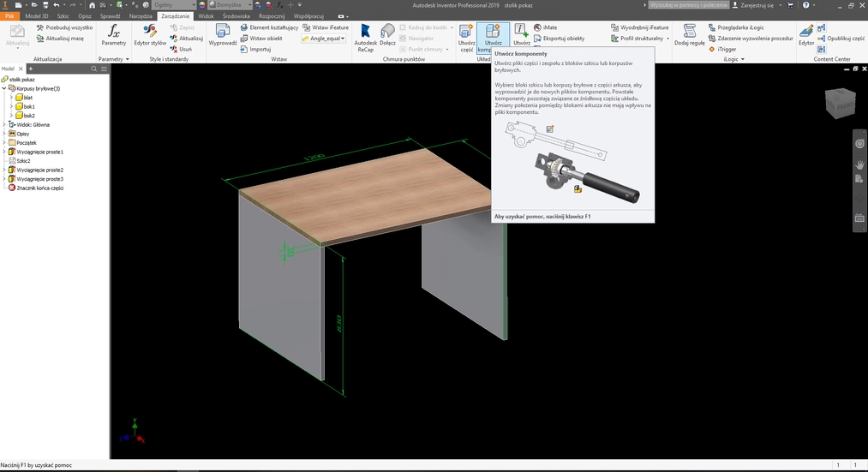Click the help and commands search field
This screenshot has width=868, height=472.
(688, 5)
